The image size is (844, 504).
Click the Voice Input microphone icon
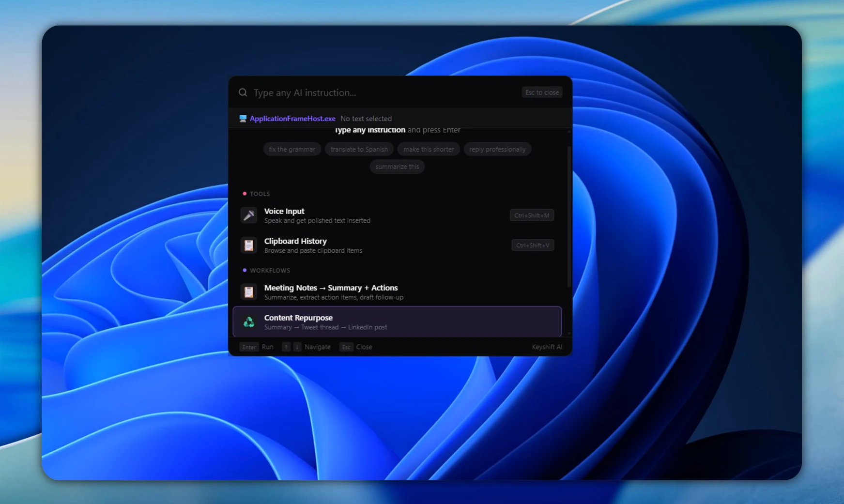(249, 215)
